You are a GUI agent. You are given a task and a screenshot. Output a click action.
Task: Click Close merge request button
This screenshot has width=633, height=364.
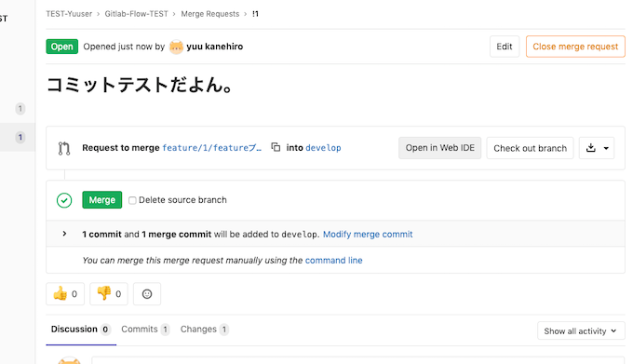point(575,47)
